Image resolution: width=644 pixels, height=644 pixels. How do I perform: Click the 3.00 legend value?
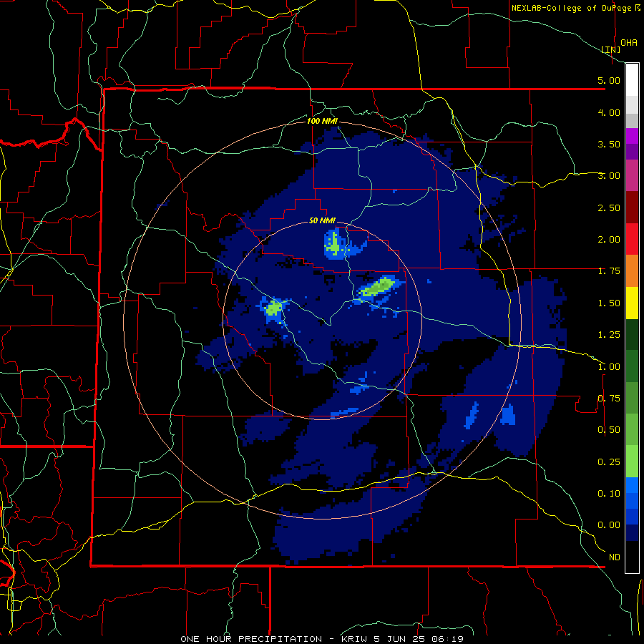coord(609,176)
